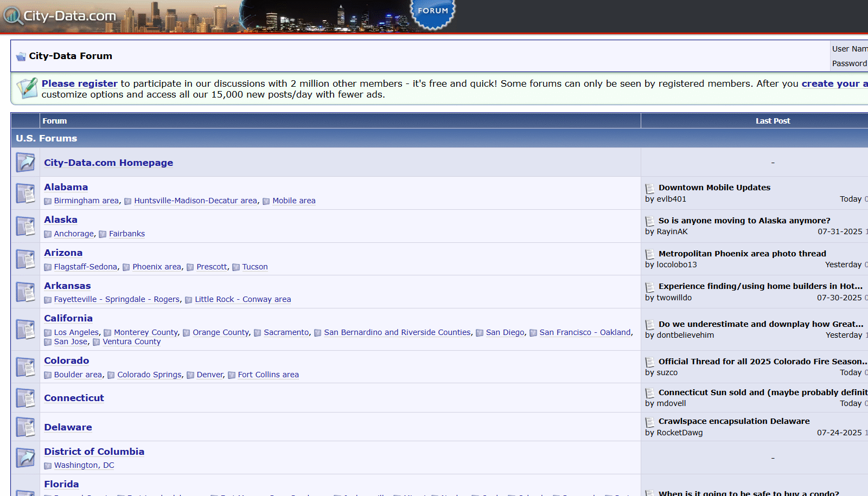Image resolution: width=868 pixels, height=496 pixels.
Task: Open the Delaware forum
Action: point(68,427)
